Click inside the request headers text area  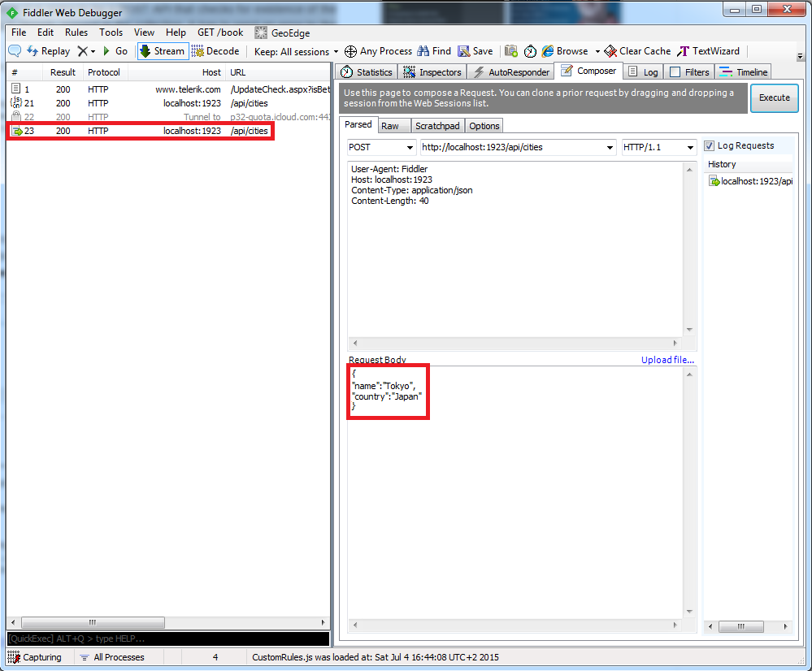pyautogui.click(x=516, y=249)
